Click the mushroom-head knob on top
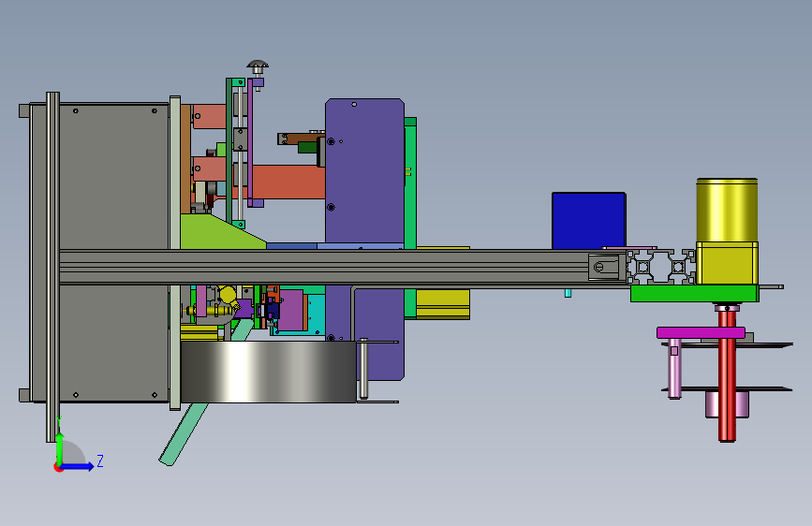812x526 pixels. pos(258,66)
